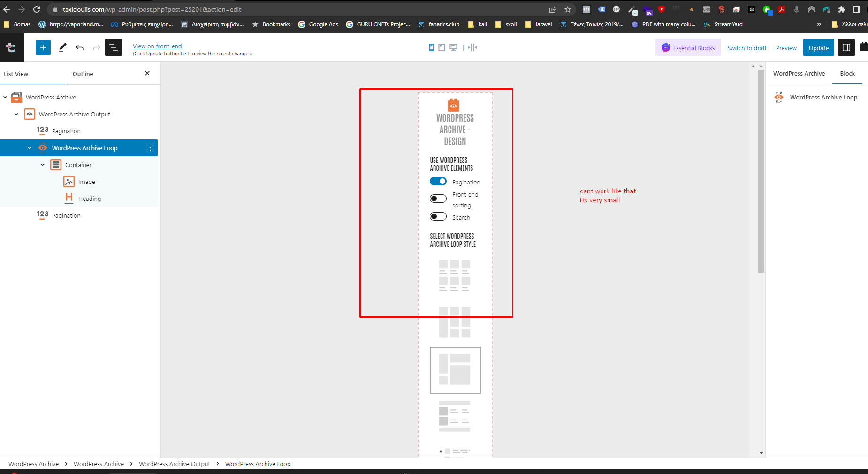Click the Undo arrow
This screenshot has height=474, width=868.
[80, 47]
